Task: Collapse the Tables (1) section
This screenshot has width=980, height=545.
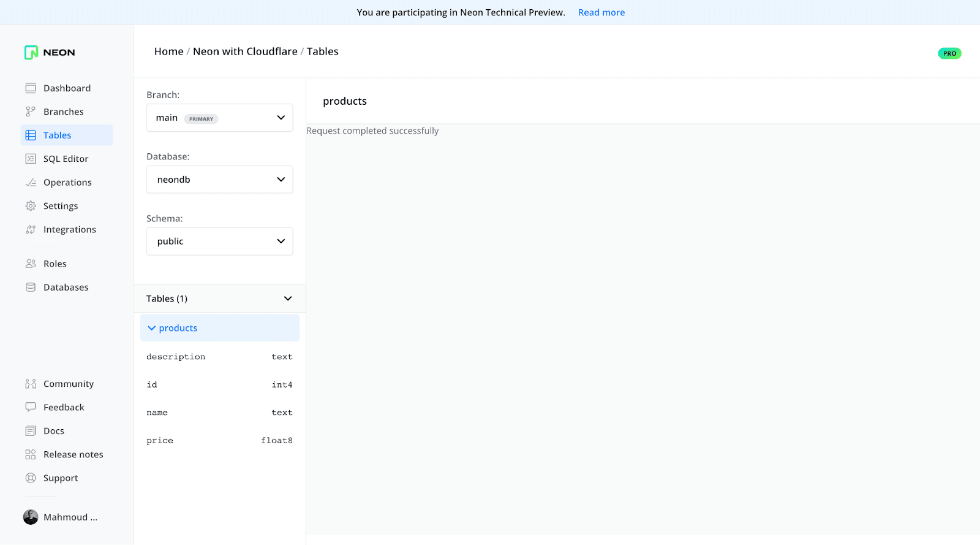Action: [x=219, y=299]
